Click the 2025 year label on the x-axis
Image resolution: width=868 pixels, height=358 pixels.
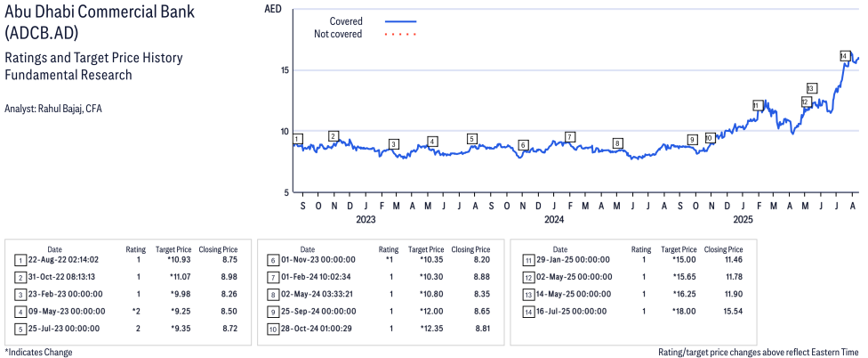tap(743, 219)
